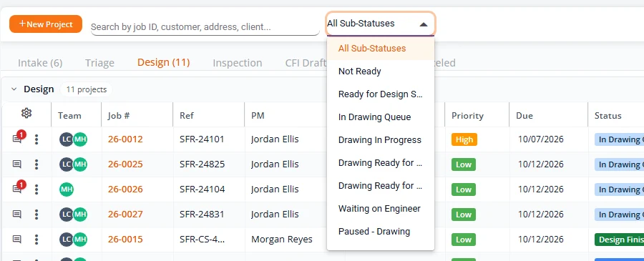Open job 26-0025 link

[x=125, y=164]
